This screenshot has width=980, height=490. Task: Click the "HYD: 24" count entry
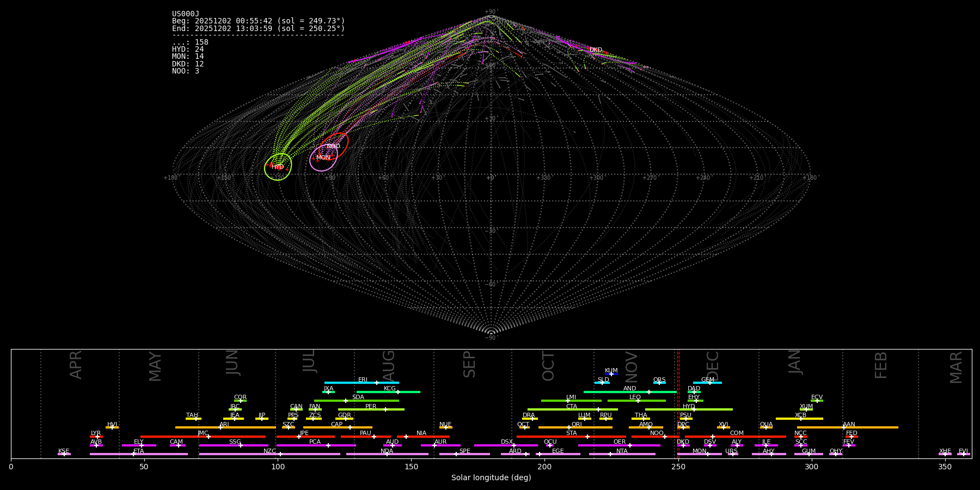(188, 50)
